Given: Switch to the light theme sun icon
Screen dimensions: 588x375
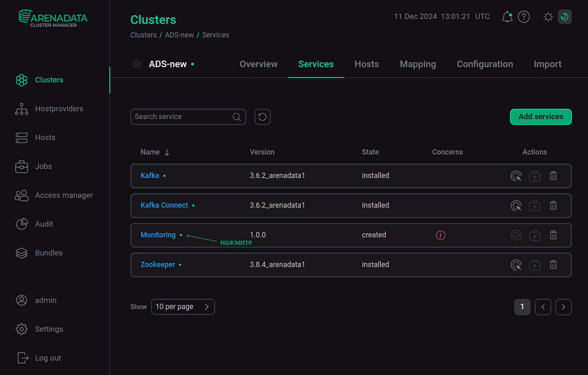Looking at the screenshot, I should (548, 17).
